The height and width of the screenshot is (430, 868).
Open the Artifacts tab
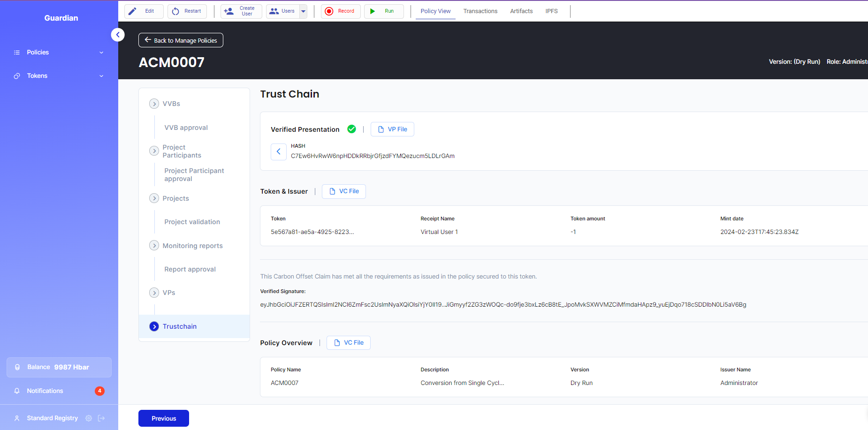(x=521, y=11)
